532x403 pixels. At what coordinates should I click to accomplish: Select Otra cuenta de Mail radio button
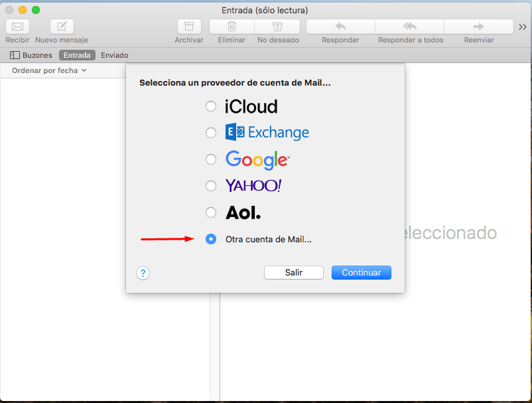(211, 239)
